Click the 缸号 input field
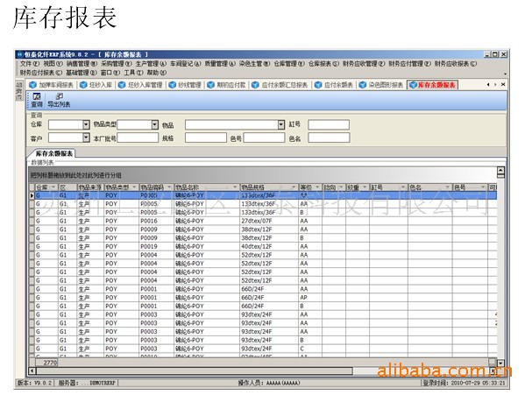The height and width of the screenshot is (395, 532). point(329,125)
